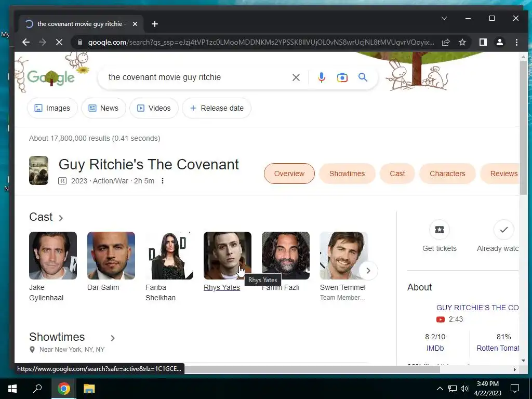Filter results by News
This screenshot has width=532, height=399.
coord(103,108)
